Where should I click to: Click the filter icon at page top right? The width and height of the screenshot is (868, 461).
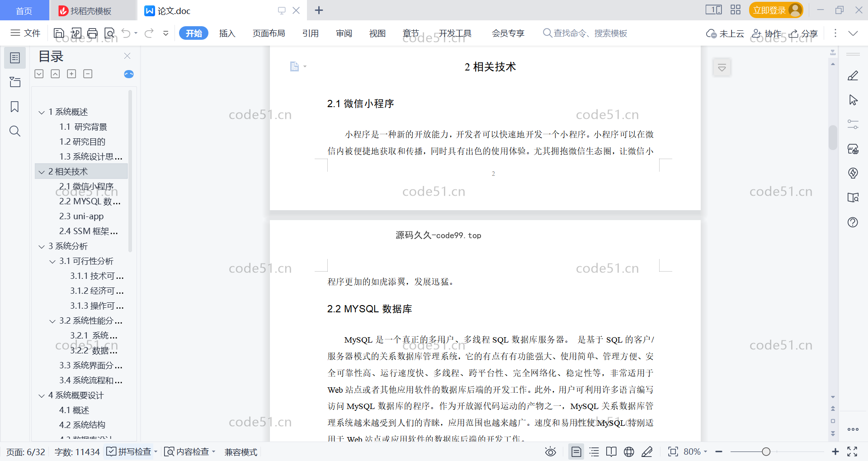coord(722,68)
